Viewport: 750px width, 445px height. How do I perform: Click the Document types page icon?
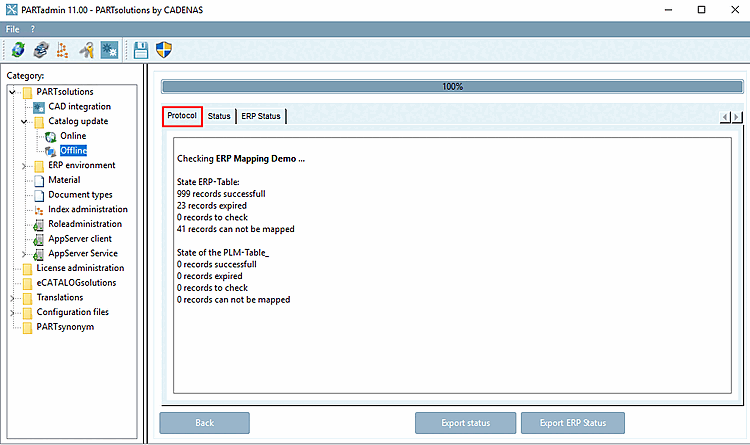[39, 196]
